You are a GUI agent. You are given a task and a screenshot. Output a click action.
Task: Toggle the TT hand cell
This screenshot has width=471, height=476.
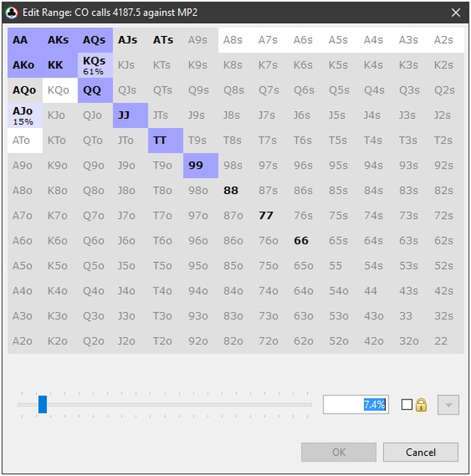click(166, 141)
